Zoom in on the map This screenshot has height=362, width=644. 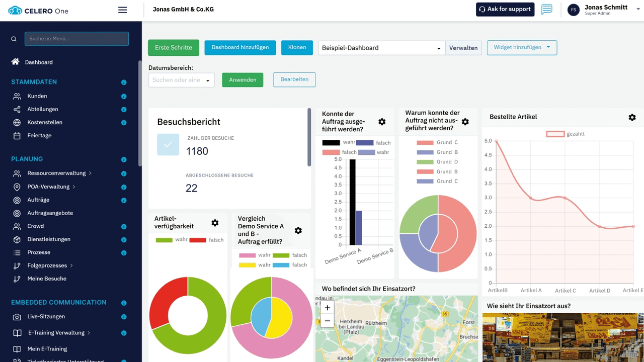tap(327, 308)
